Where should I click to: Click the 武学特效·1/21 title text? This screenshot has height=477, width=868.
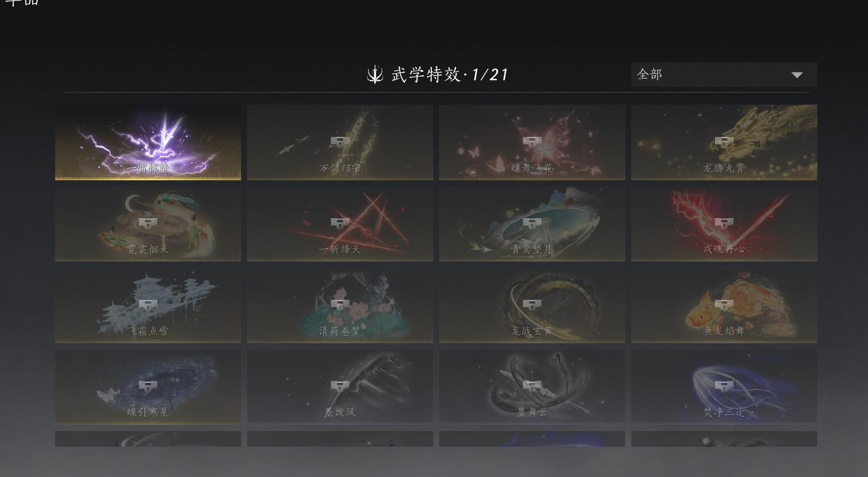coord(450,75)
